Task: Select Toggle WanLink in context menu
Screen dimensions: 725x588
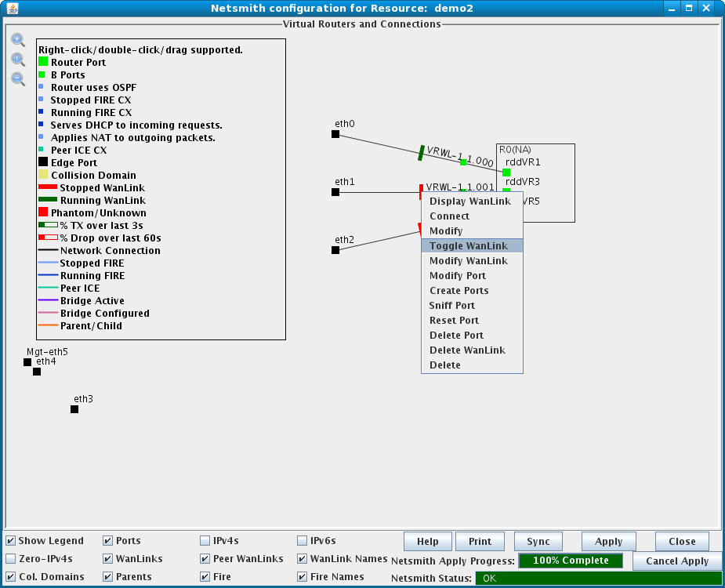Action: point(472,245)
